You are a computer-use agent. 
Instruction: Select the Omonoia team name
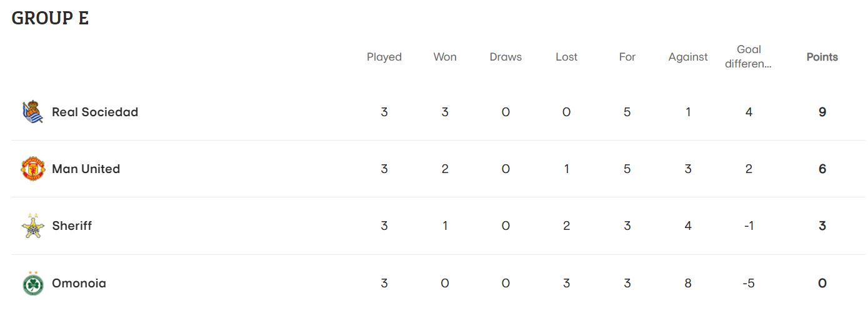(x=79, y=283)
